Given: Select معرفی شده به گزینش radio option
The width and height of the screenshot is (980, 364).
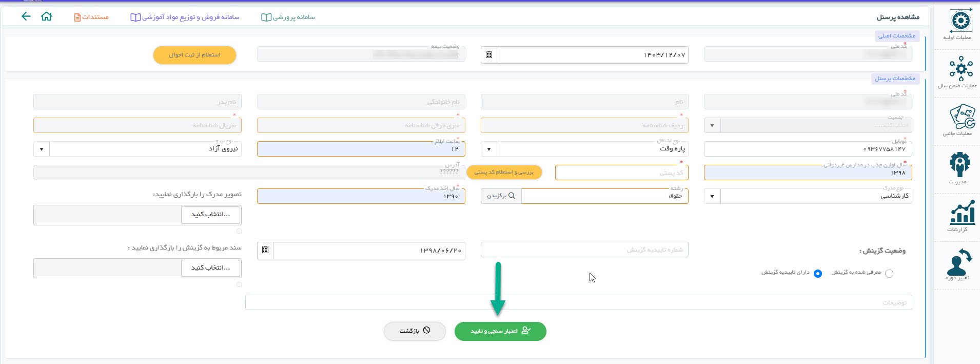Looking at the screenshot, I should (x=889, y=274).
